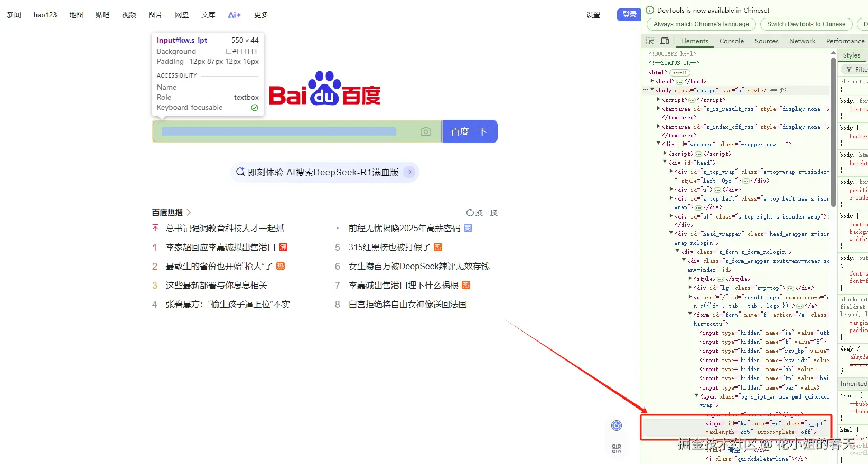This screenshot has height=464, width=868.
Task: Click the tag beside 前程无忧揭晓2025年高薪密码
Action: coord(468,228)
